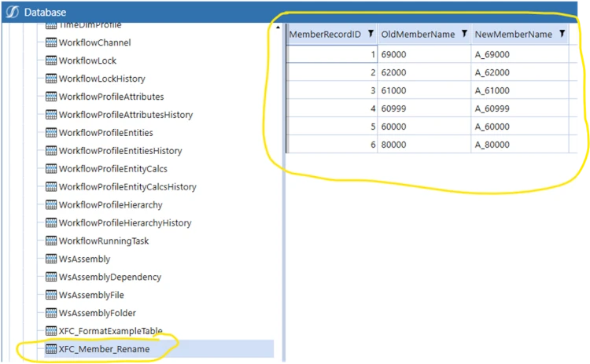Click the WsAssemblyFolder table icon
The height and width of the screenshot is (364, 590).
point(51,313)
